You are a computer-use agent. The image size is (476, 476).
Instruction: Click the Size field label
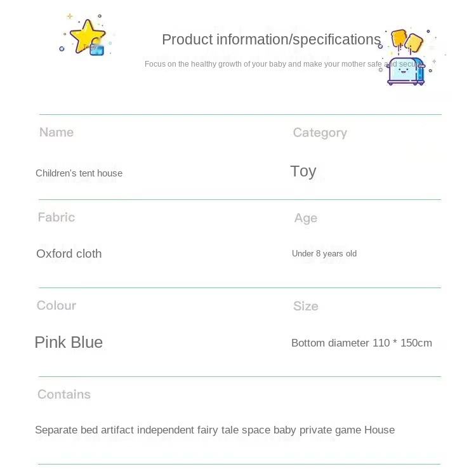coord(305,306)
